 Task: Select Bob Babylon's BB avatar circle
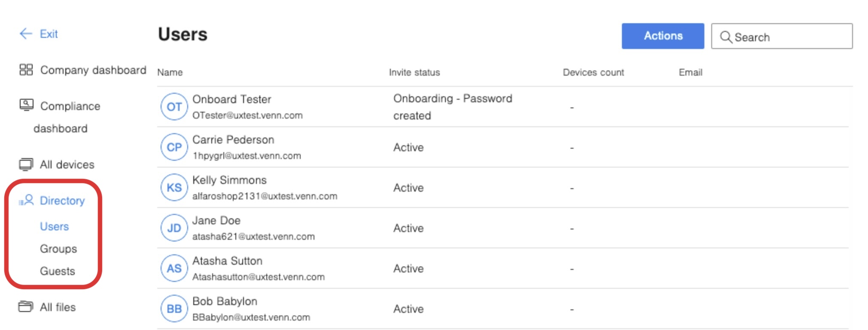coord(174,308)
